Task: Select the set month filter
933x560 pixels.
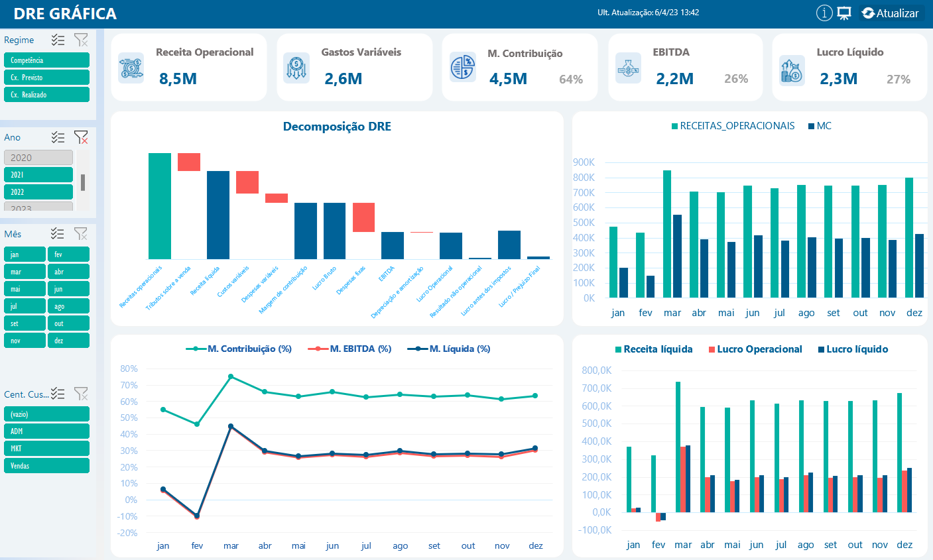Action: tap(25, 323)
